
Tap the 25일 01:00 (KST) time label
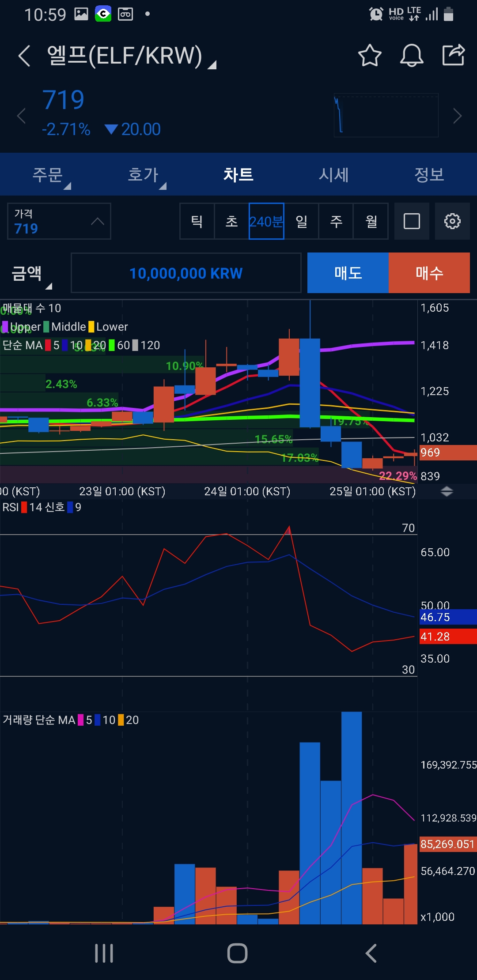(x=372, y=491)
